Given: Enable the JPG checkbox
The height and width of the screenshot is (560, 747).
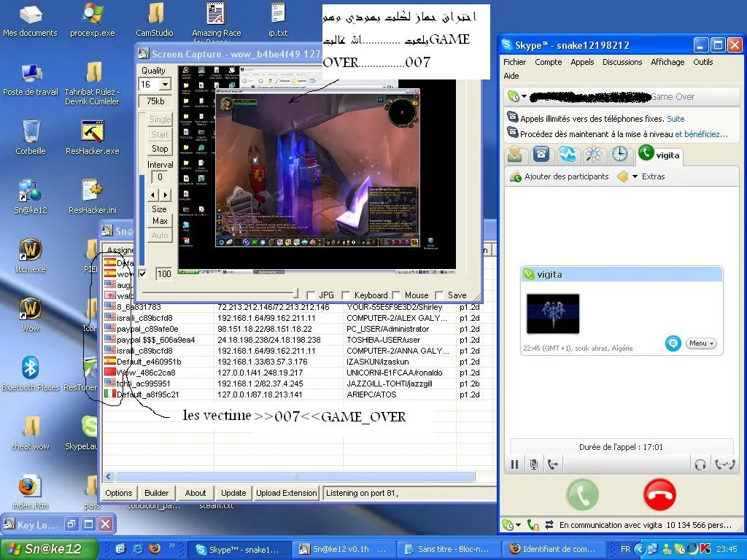Looking at the screenshot, I should click(x=311, y=295).
